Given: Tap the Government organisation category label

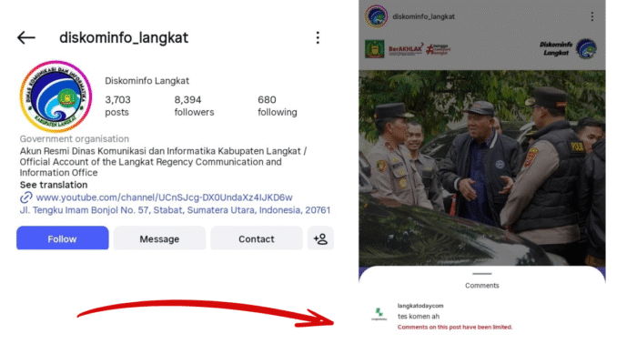Looking at the screenshot, I should (x=75, y=139).
